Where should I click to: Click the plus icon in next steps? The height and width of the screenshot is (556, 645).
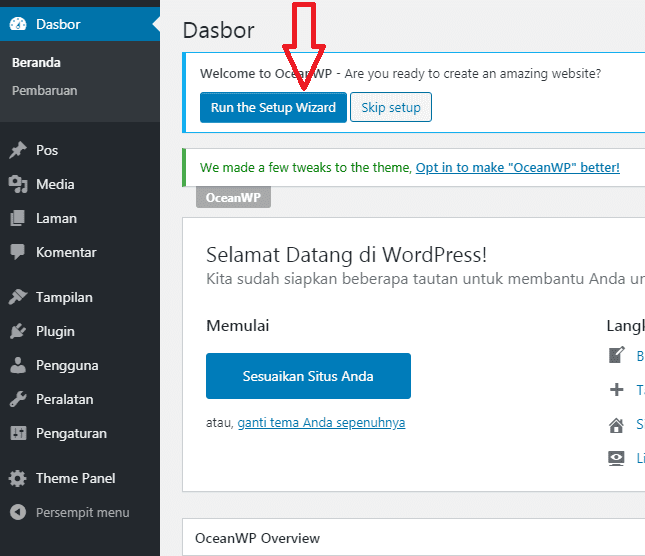616,389
